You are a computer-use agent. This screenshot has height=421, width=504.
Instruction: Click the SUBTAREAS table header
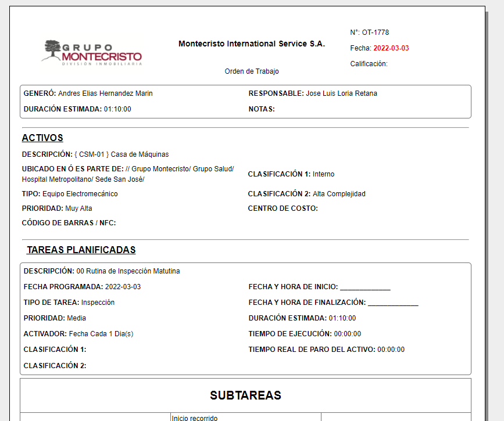[245, 395]
